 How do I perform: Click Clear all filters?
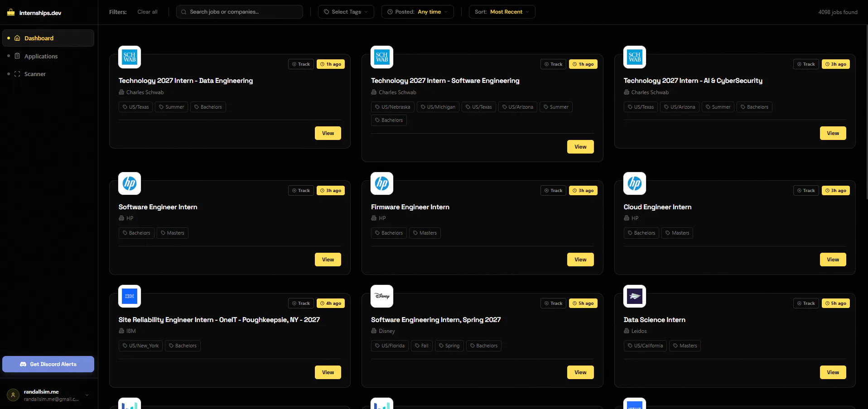pos(147,12)
